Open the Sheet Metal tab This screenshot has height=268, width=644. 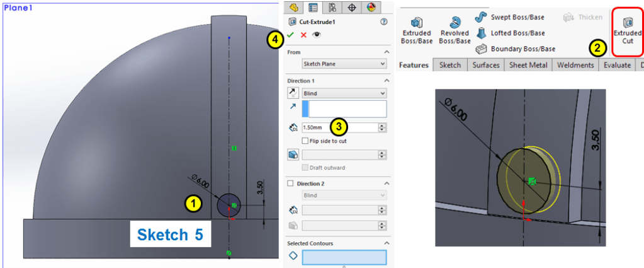(528, 65)
